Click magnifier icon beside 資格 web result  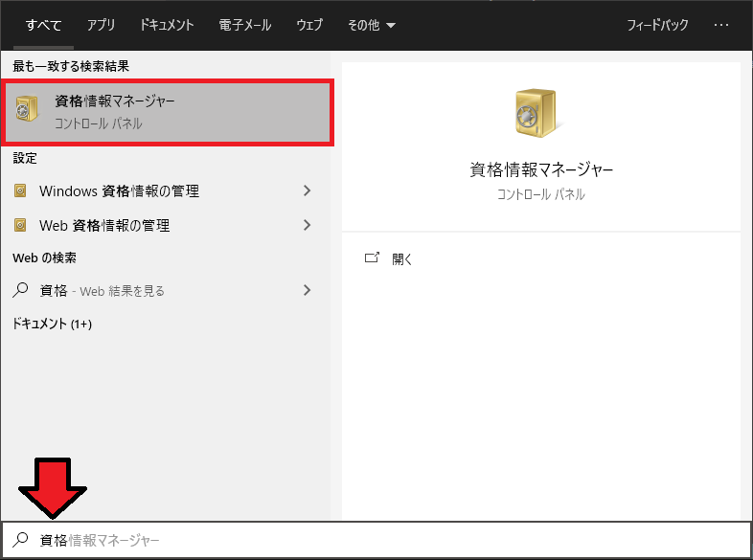coord(20,290)
